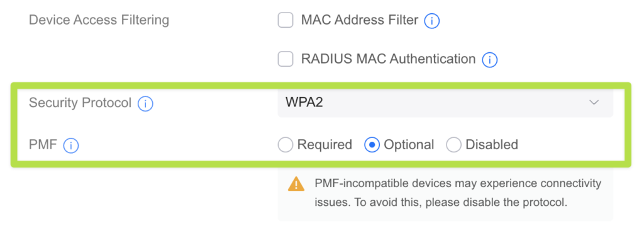Screen dimensions: 644x228
Task: Tick the RADIUS MAC Authentication checkbox
Action: (286, 59)
